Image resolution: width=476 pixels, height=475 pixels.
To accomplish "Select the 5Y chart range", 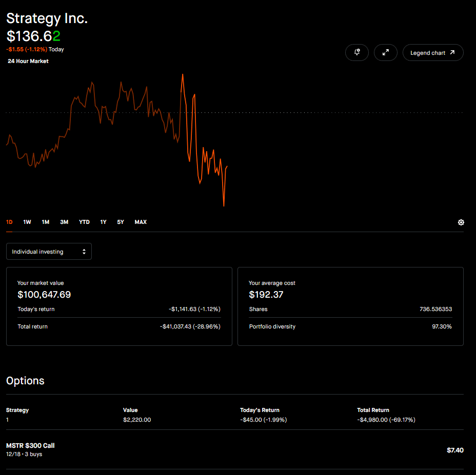I will coord(121,222).
